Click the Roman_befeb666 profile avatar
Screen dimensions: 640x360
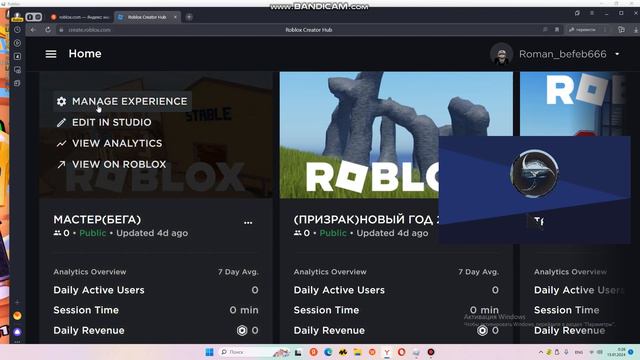501,54
